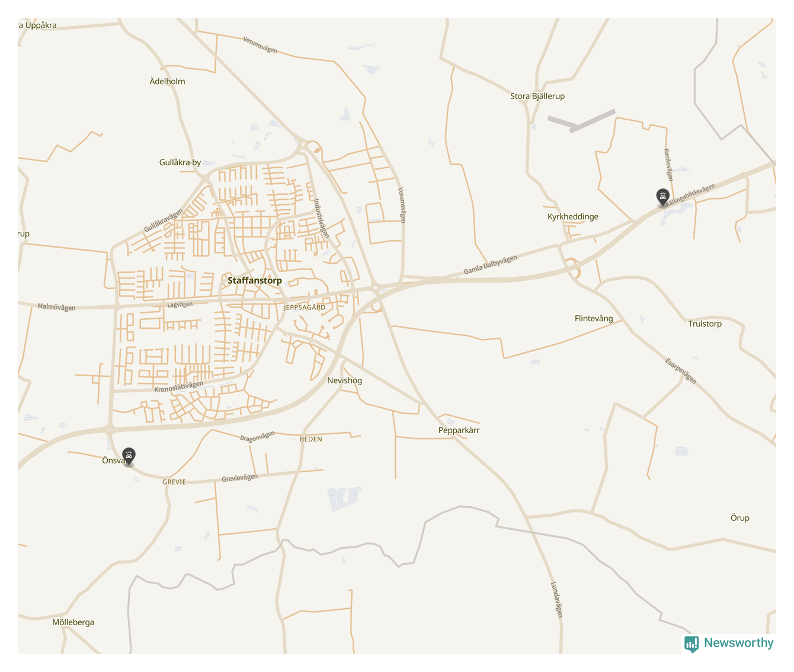
Task: Click the Flintevång place name
Action: pos(594,319)
